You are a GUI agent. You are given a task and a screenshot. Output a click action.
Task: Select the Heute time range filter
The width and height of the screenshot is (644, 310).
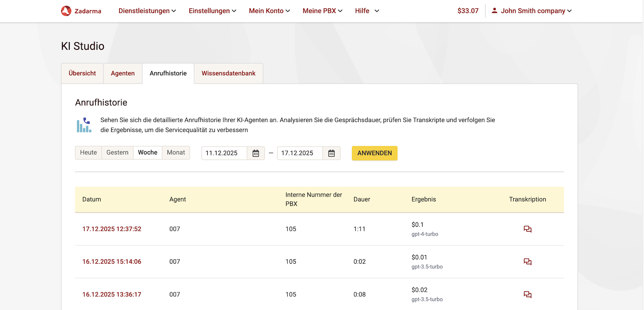coord(89,153)
